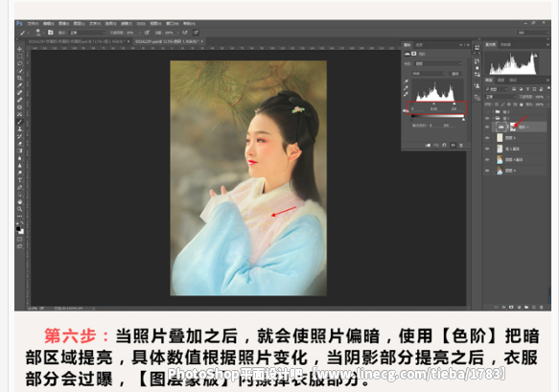Pick the black point eyedropper in Levels
Image resolution: width=559 pixels, height=392 pixels.
pyautogui.click(x=406, y=81)
